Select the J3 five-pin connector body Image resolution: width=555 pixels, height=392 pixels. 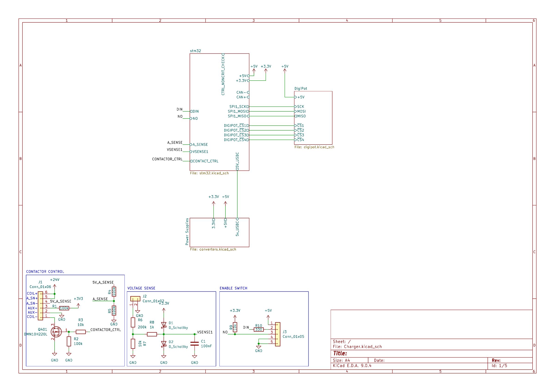278,334
